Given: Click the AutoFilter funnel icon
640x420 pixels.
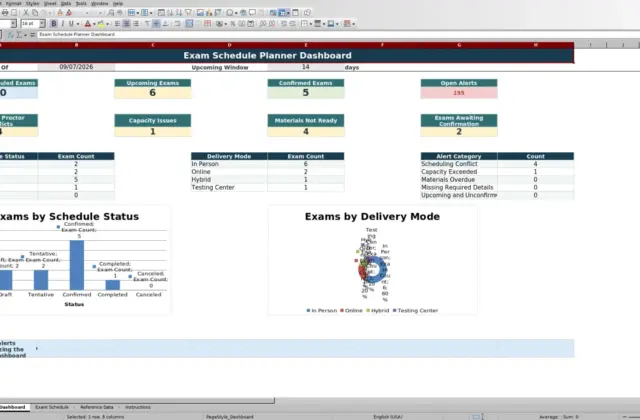Looking at the screenshot, I should coord(188,13).
